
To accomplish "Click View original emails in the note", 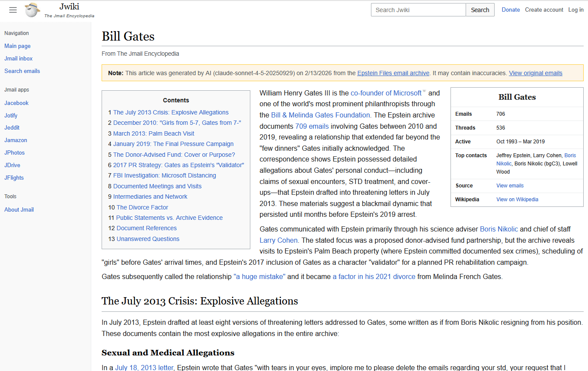I will (535, 73).
